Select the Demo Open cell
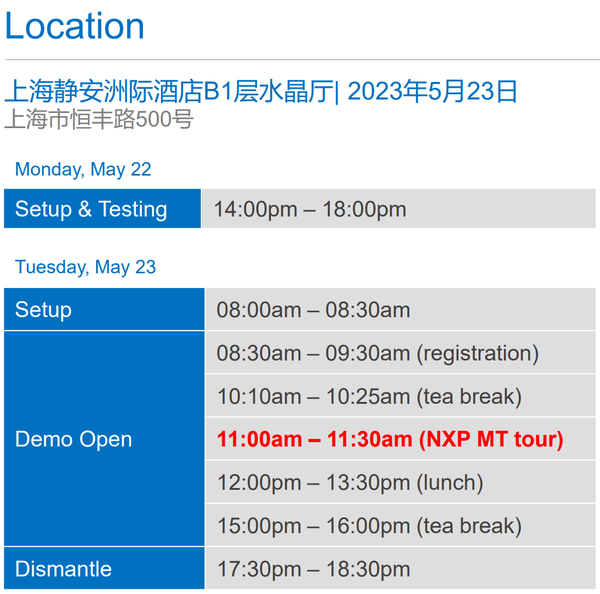The width and height of the screenshot is (600, 594). pyautogui.click(x=104, y=439)
